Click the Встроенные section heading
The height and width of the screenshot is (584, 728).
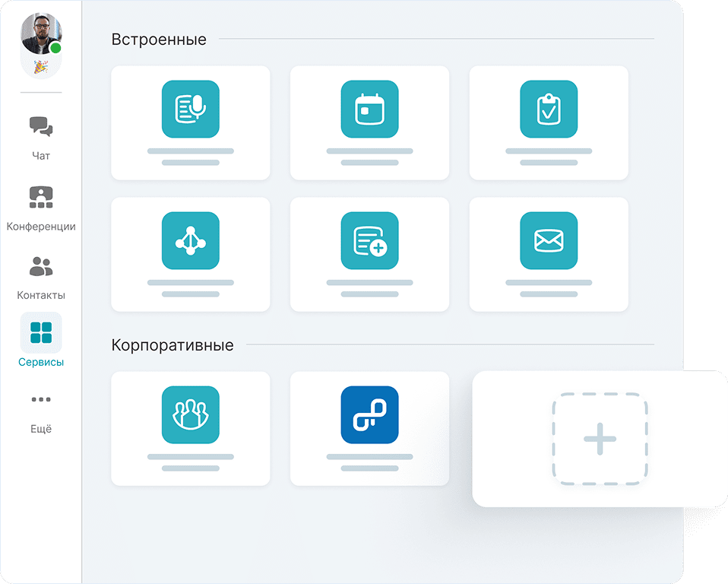point(159,40)
